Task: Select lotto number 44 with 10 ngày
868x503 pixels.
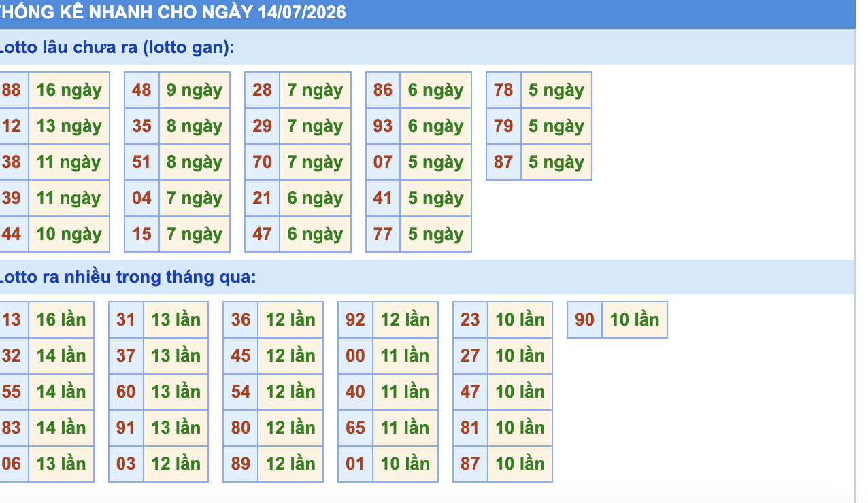Action: 14,234
